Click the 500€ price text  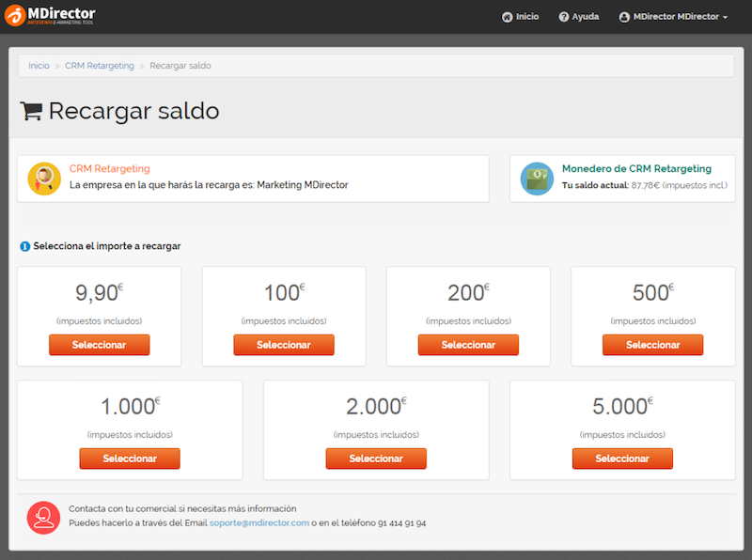pyautogui.click(x=652, y=292)
